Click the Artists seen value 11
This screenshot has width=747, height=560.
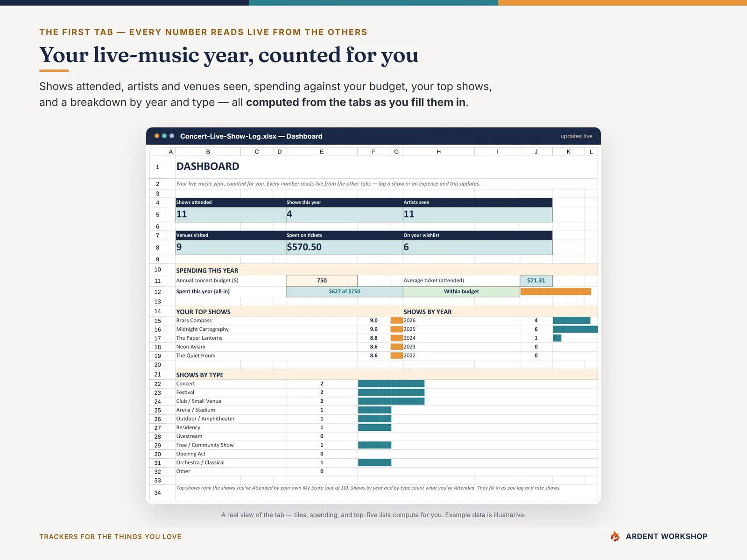pos(409,214)
